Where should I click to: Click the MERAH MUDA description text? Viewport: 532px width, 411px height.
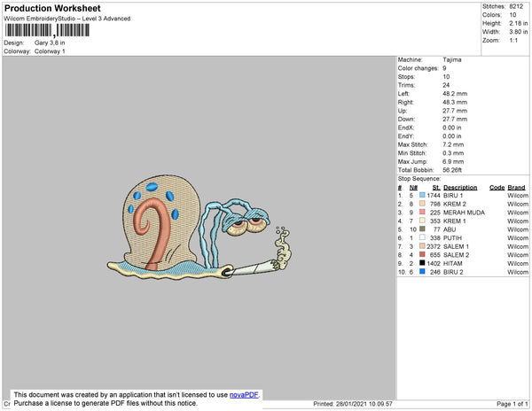pos(464,213)
